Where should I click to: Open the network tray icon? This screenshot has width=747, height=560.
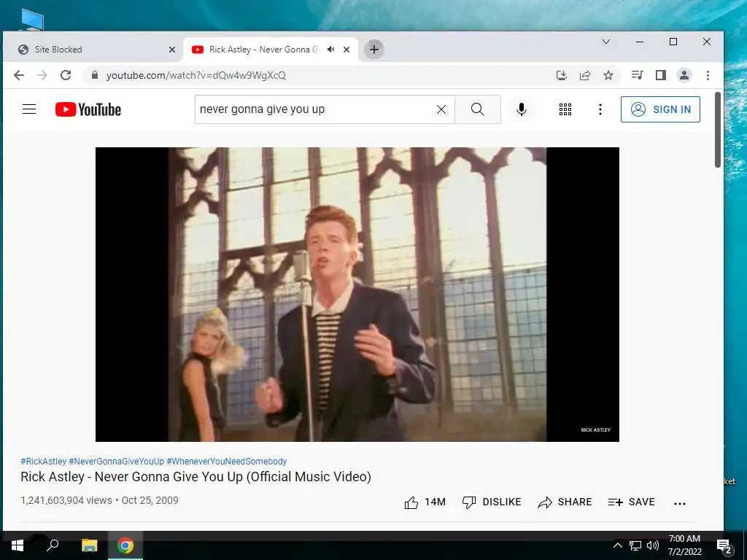tap(635, 545)
